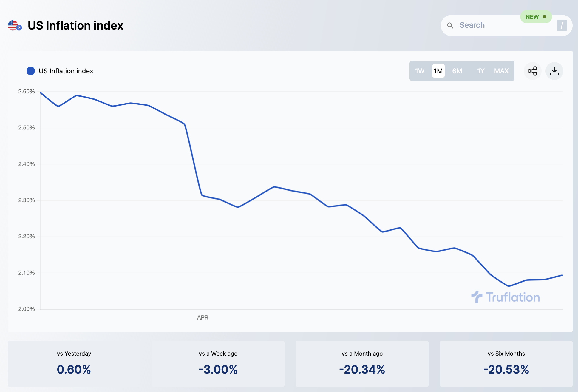Click the search magnifier icon
Image resolution: width=578 pixels, height=392 pixels.
pos(450,26)
